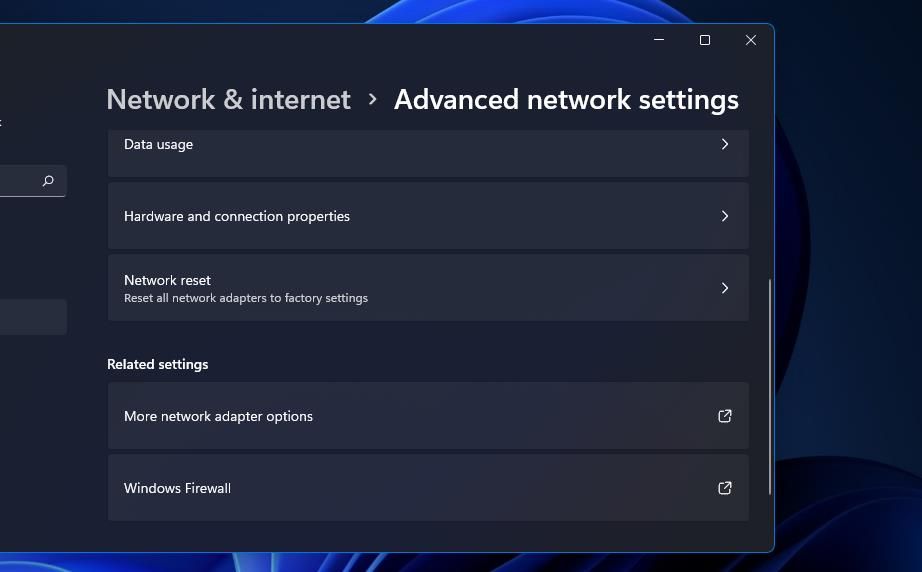Click the breadcrumb arrow after Network & internet
Image resolution: width=922 pixels, height=572 pixels.
tap(372, 99)
